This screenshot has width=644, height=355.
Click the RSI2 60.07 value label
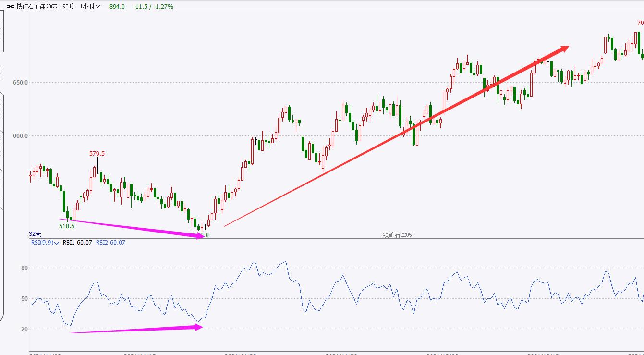click(x=110, y=243)
